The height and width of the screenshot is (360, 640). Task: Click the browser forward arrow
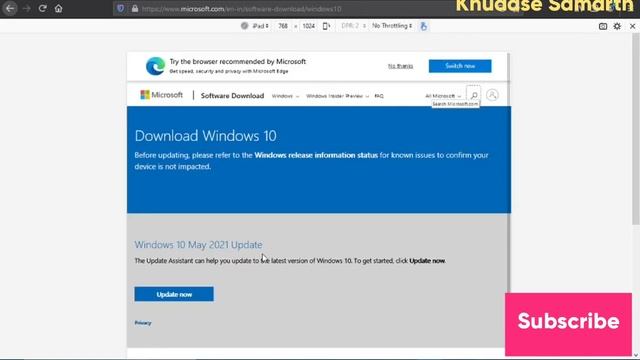tap(27, 8)
